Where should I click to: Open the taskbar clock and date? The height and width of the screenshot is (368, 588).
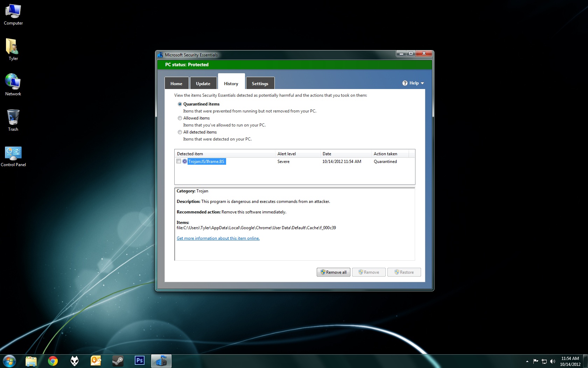[570, 361]
